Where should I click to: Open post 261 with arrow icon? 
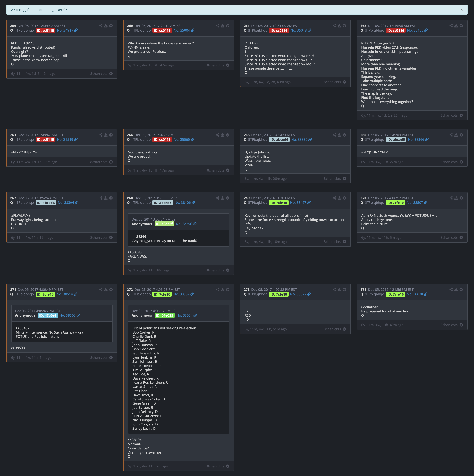pos(344,26)
